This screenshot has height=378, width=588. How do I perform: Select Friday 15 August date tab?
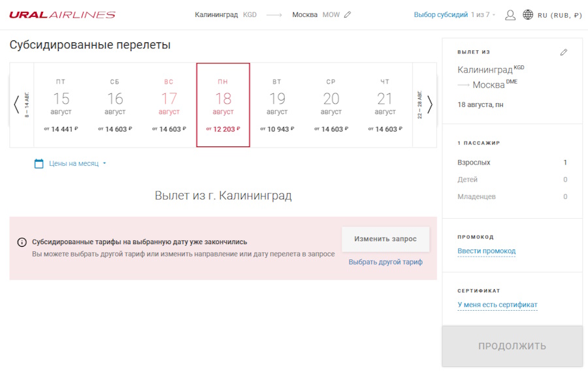pos(61,105)
